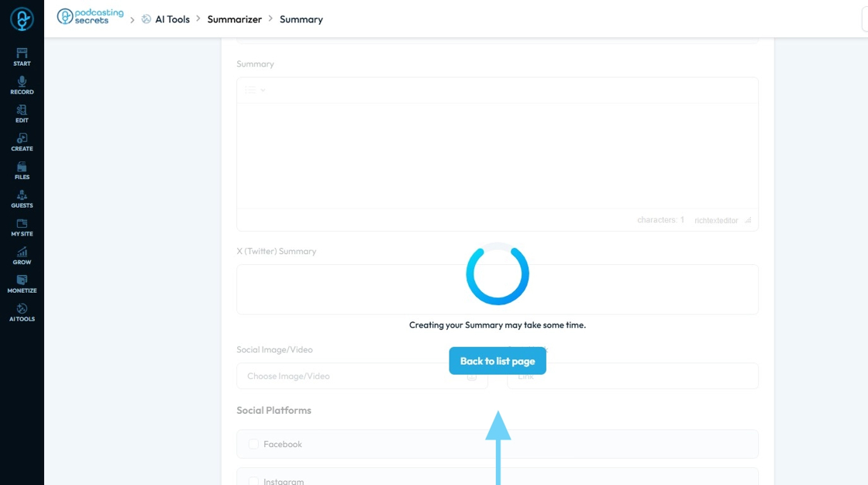This screenshot has width=868, height=485.
Task: Open My Site in sidebar
Action: click(x=22, y=227)
